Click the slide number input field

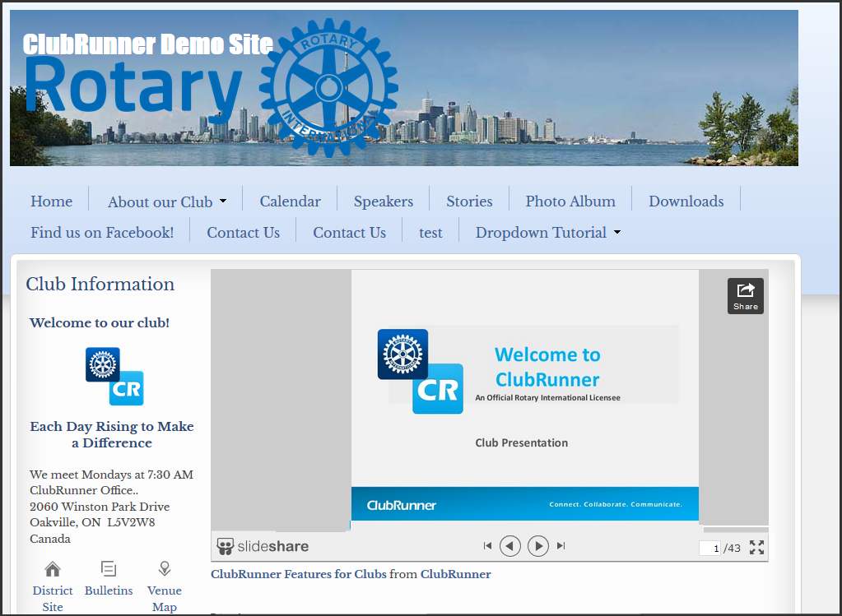tap(709, 548)
